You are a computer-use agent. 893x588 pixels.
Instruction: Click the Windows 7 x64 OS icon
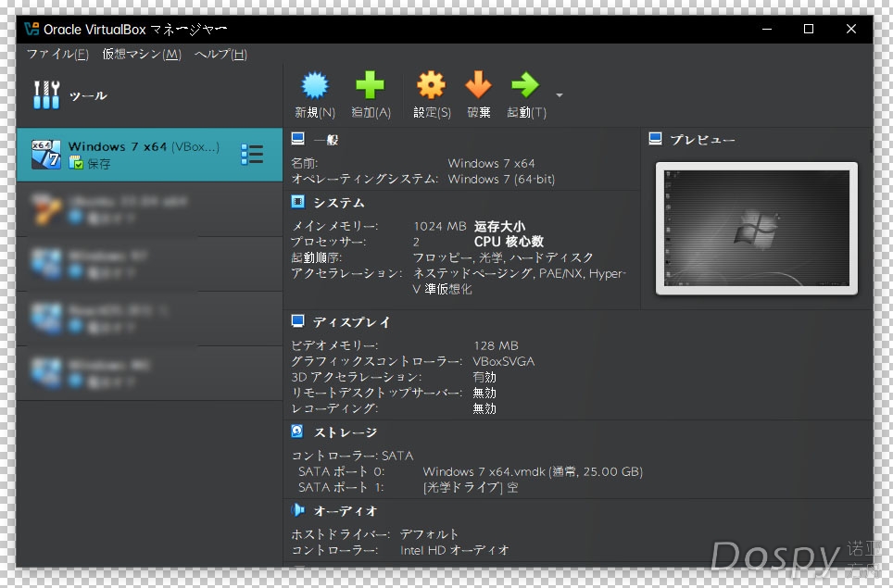click(45, 155)
